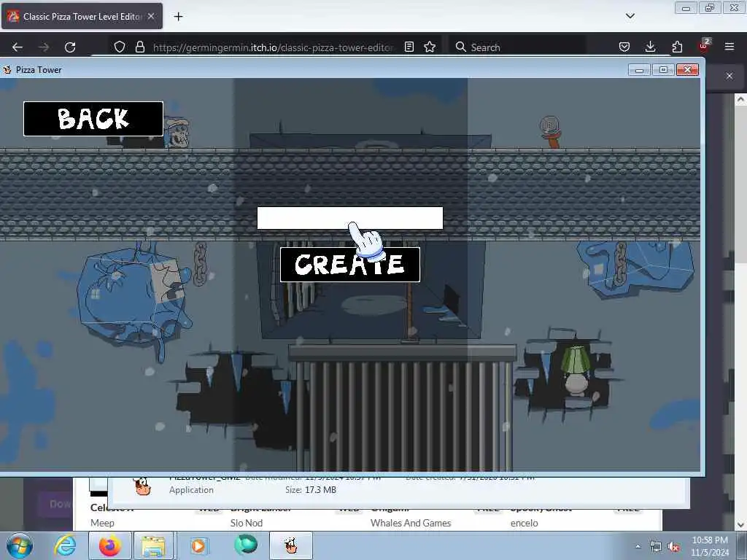
Task: Maximize the Pizza Tower game window
Action: (663, 70)
